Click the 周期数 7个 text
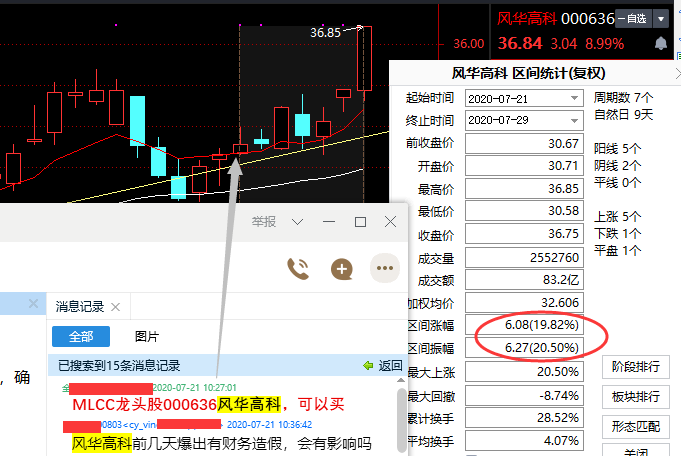The width and height of the screenshot is (681, 456). pos(623,98)
